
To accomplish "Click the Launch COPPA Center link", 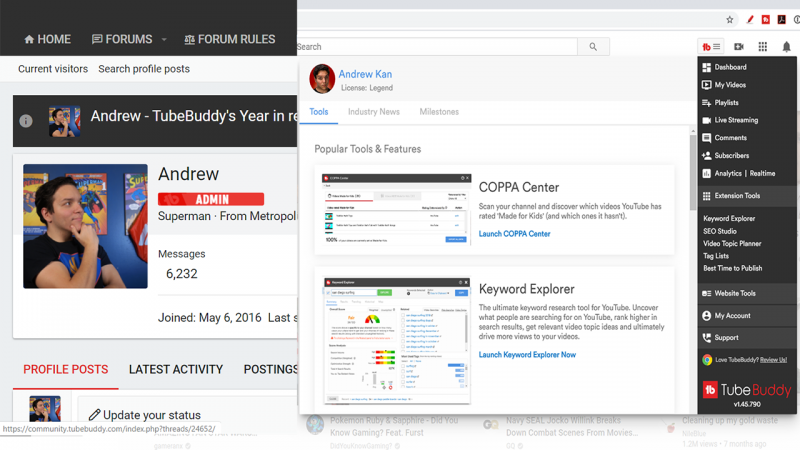I will click(x=514, y=234).
